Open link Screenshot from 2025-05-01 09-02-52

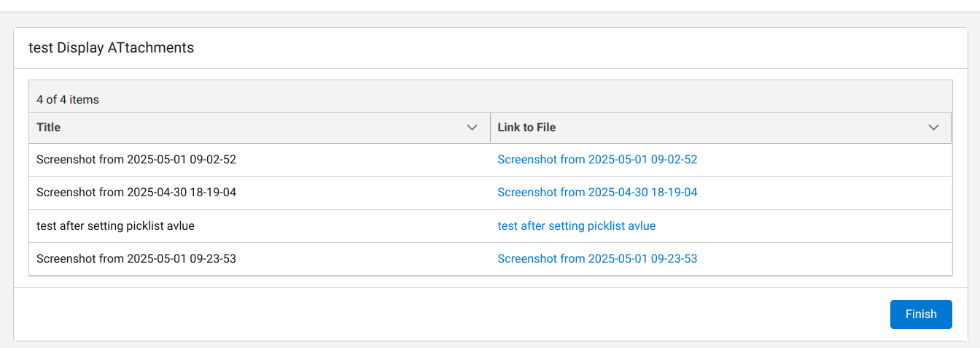coord(597,160)
